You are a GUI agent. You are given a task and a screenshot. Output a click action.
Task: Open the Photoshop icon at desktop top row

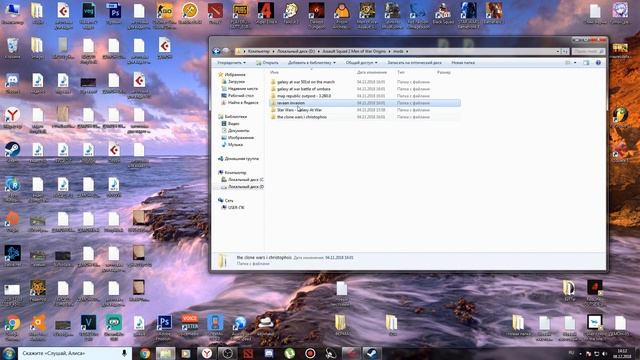pyautogui.click(x=114, y=14)
